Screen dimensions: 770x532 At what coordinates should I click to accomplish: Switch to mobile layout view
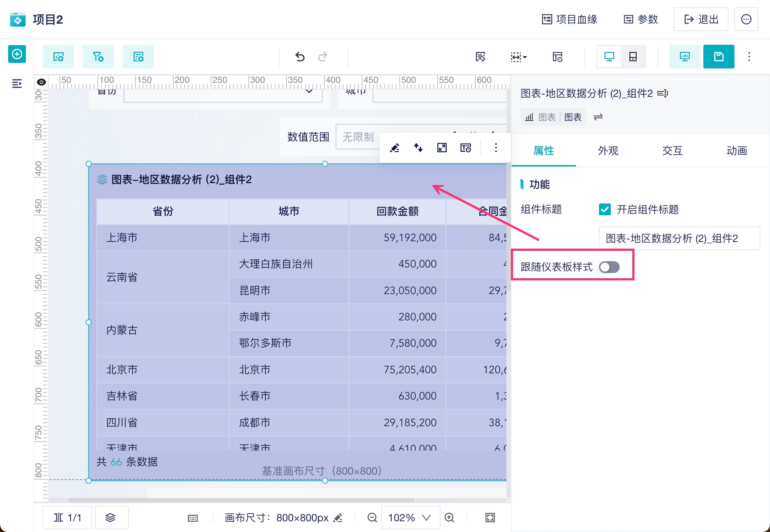tap(633, 57)
